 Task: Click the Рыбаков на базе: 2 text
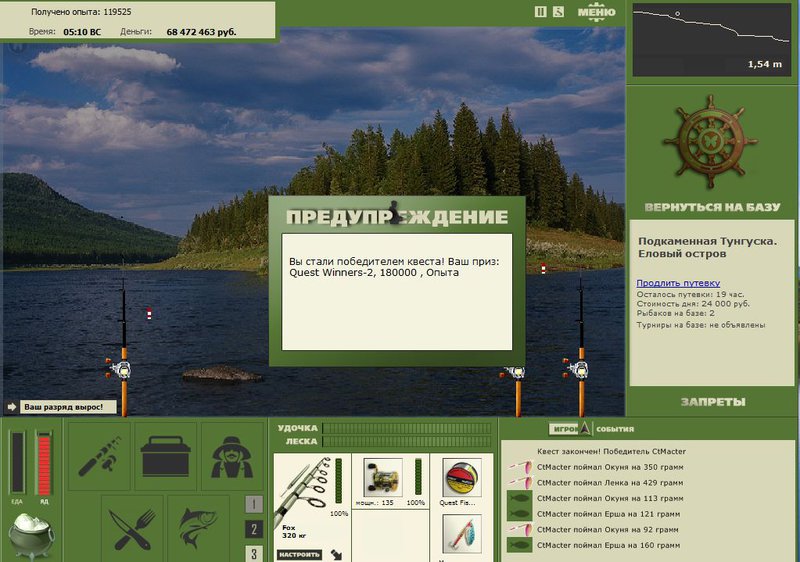pos(675,313)
